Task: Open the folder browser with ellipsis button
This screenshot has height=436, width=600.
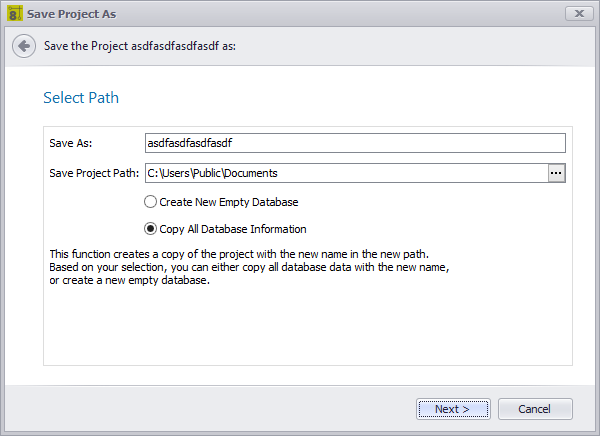Action: (557, 173)
